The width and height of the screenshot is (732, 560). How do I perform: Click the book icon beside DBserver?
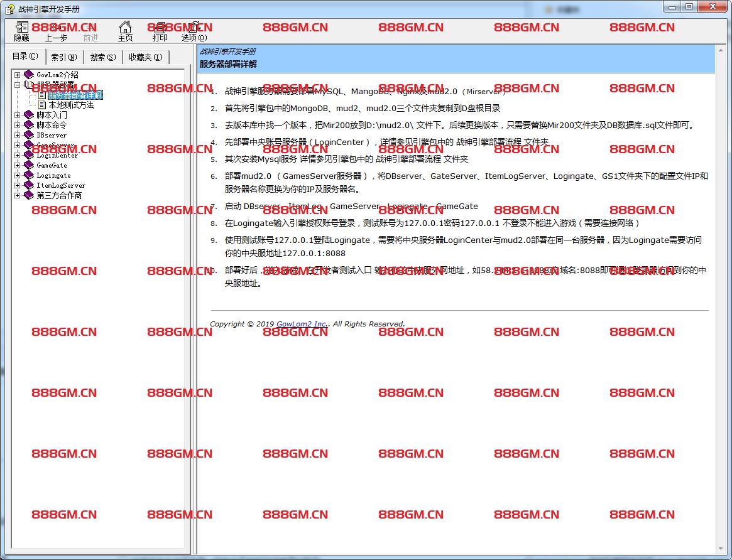pyautogui.click(x=29, y=135)
